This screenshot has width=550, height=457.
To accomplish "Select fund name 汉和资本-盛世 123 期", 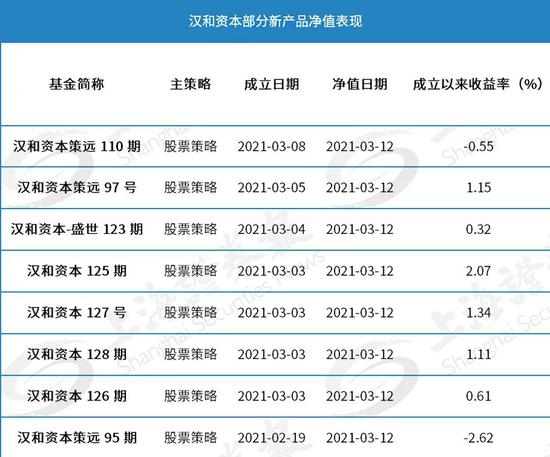I will (77, 229).
